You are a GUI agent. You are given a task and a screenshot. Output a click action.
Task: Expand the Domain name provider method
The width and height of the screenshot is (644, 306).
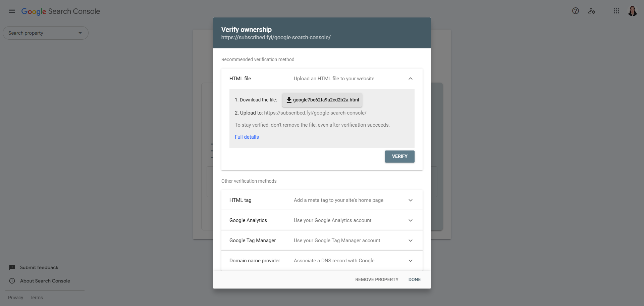tap(411, 261)
